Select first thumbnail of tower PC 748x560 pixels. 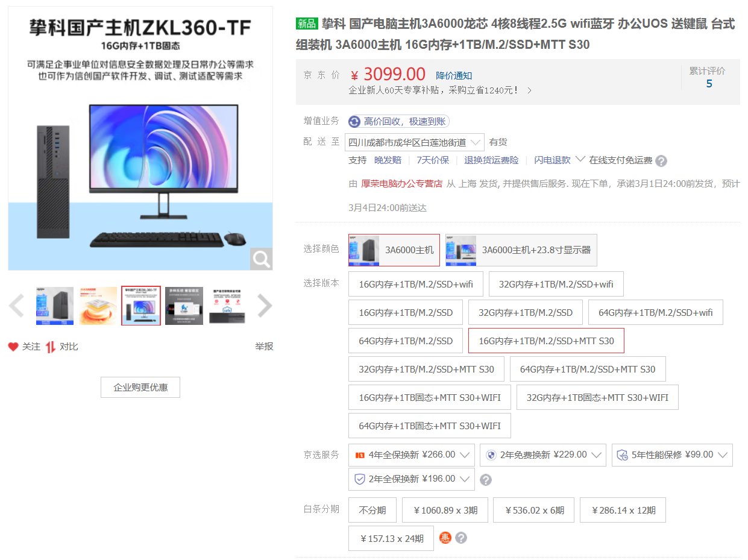[x=55, y=306]
